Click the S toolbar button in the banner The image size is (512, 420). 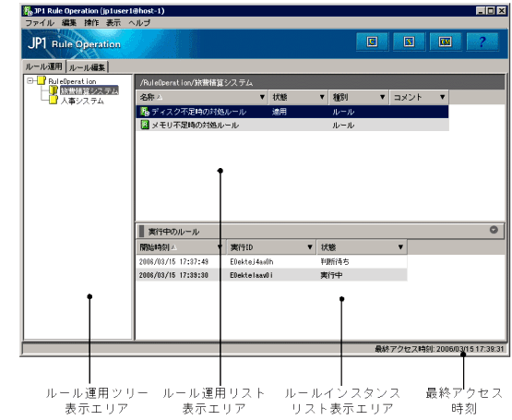(x=409, y=42)
